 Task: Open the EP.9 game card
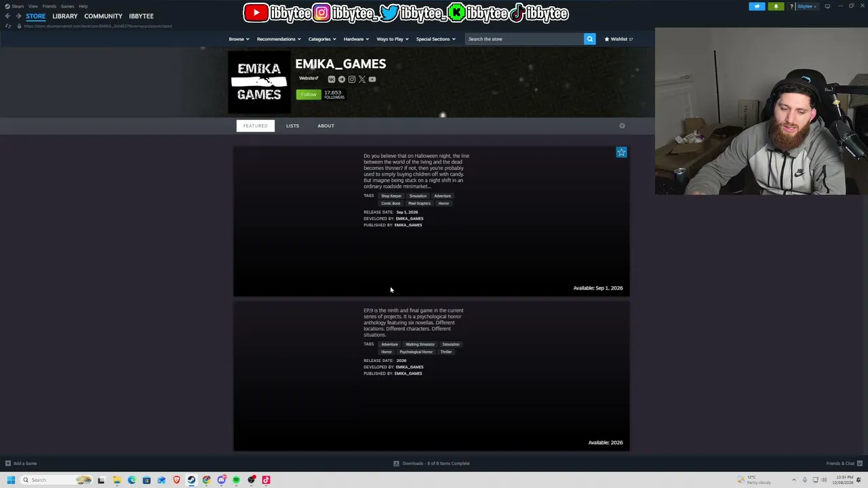tap(431, 376)
